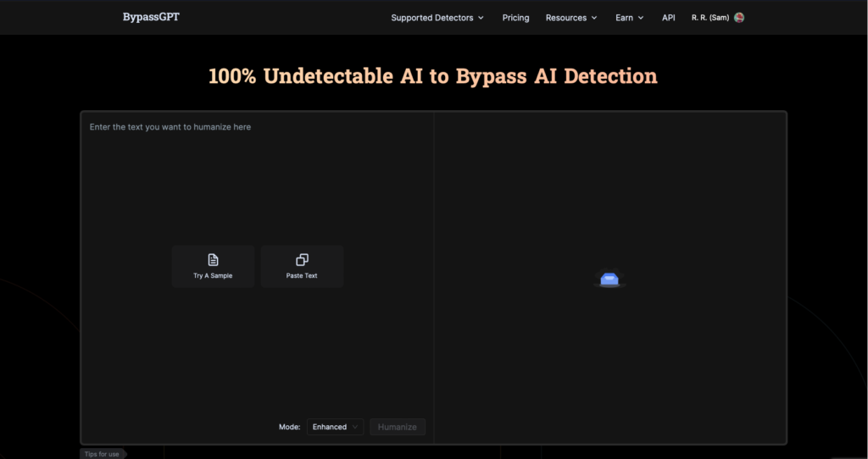
Task: Click the Undetectable AI page headline
Action: point(433,76)
